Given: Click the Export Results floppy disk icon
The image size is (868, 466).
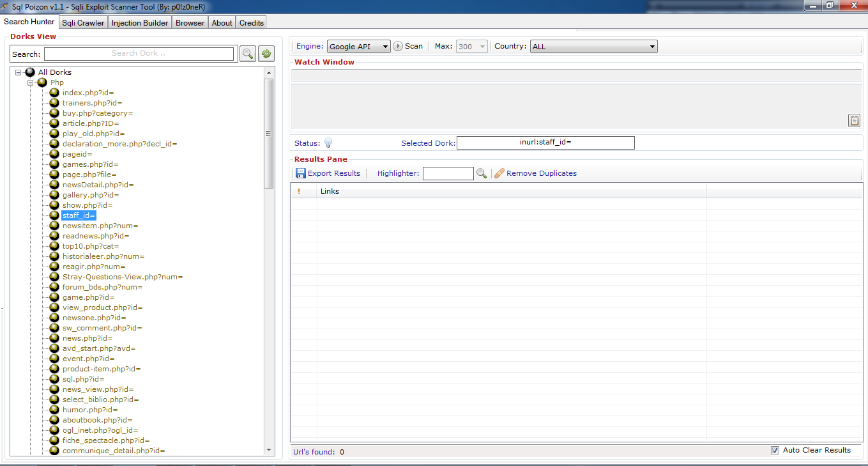Looking at the screenshot, I should point(301,173).
